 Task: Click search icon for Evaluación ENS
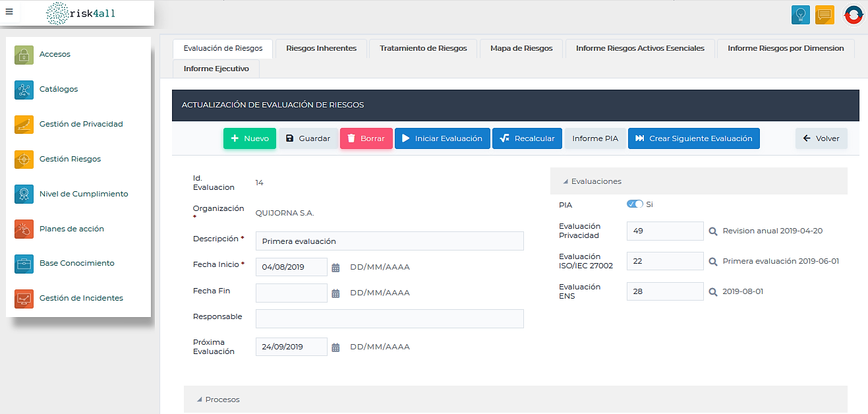tap(712, 291)
